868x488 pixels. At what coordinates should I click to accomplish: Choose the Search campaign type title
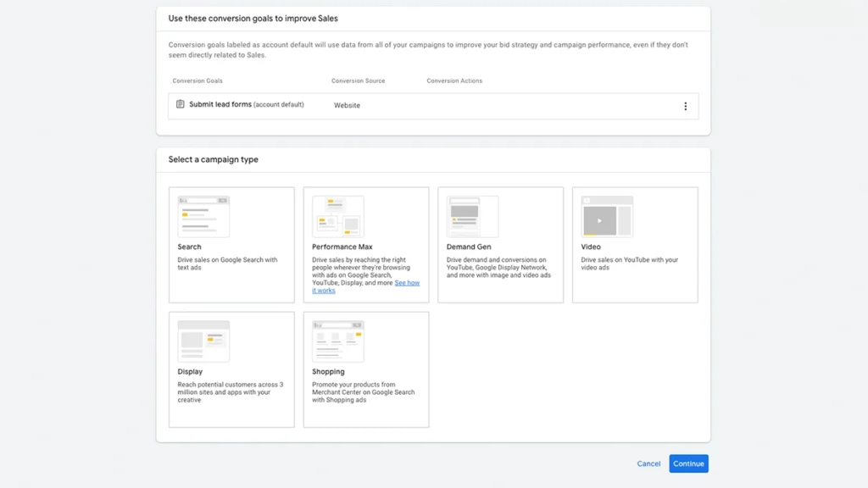point(189,247)
